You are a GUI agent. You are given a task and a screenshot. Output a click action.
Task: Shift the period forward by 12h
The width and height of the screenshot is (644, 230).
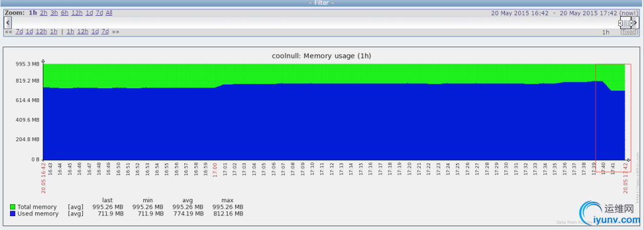click(82, 32)
